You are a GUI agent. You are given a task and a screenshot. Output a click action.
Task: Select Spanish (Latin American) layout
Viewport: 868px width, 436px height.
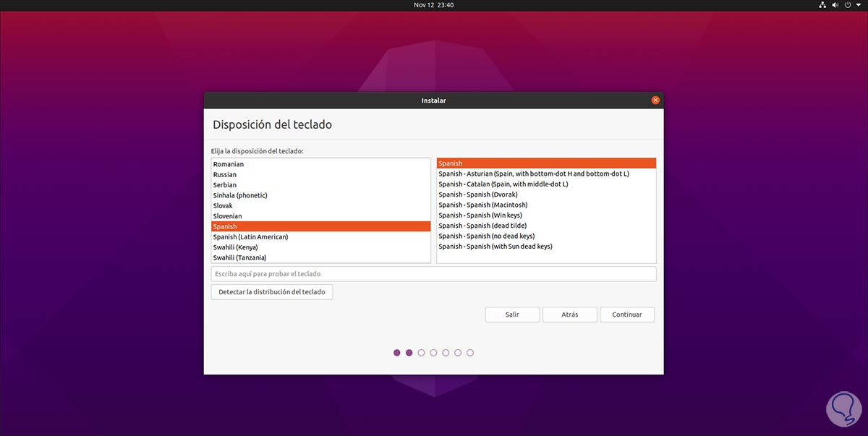pyautogui.click(x=321, y=236)
